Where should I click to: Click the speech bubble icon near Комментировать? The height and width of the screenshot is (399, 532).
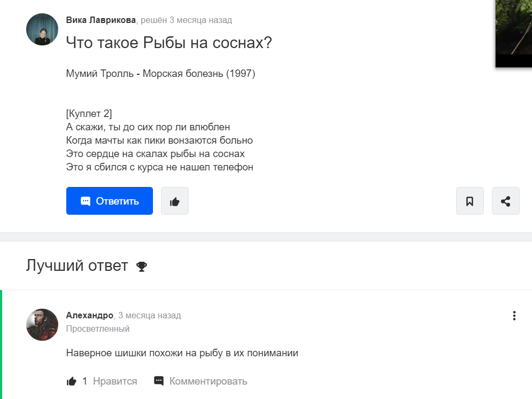159,381
